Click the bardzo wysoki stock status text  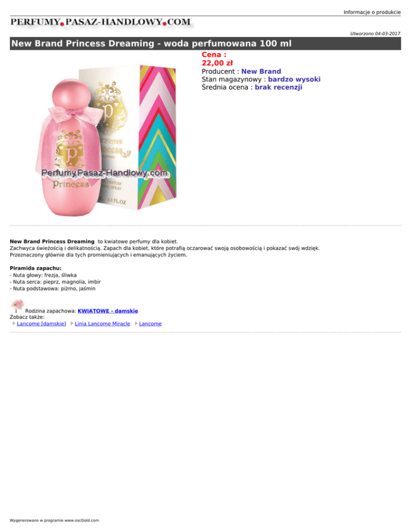294,79
